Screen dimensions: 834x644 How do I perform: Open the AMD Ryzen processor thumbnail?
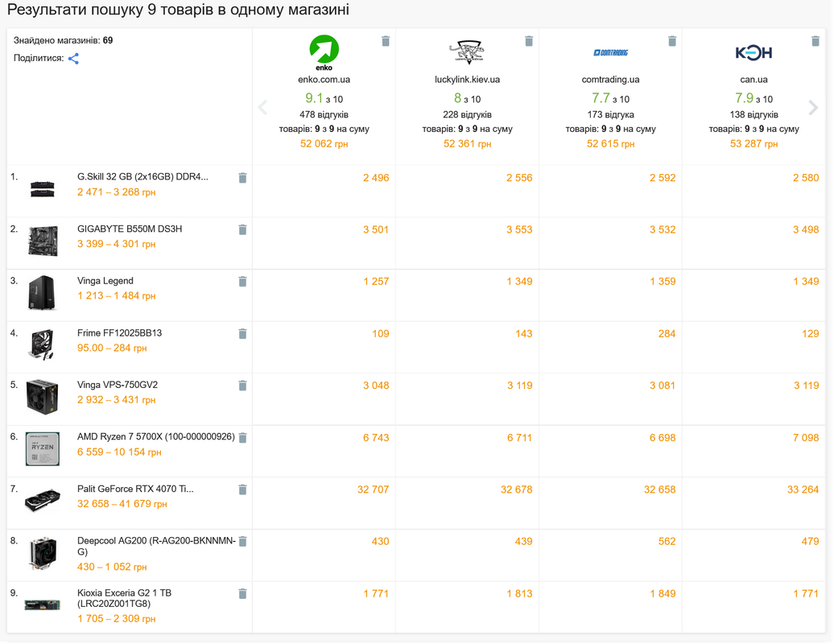(43, 448)
